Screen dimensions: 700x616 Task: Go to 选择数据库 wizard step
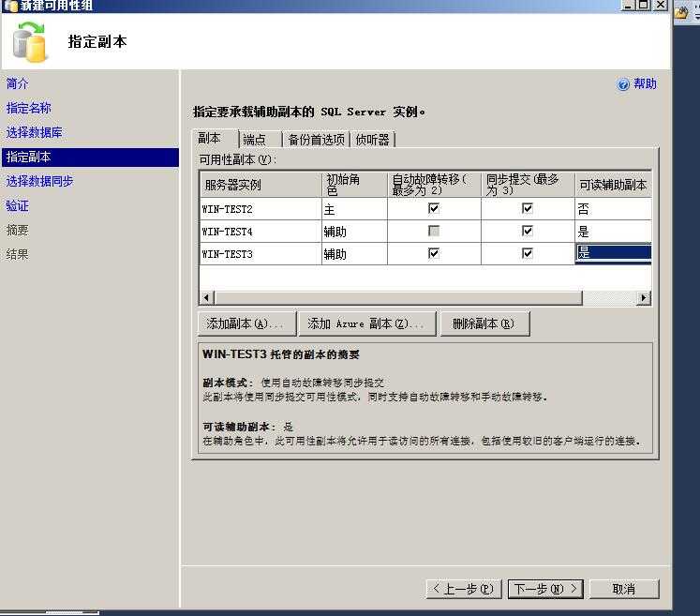35,133
